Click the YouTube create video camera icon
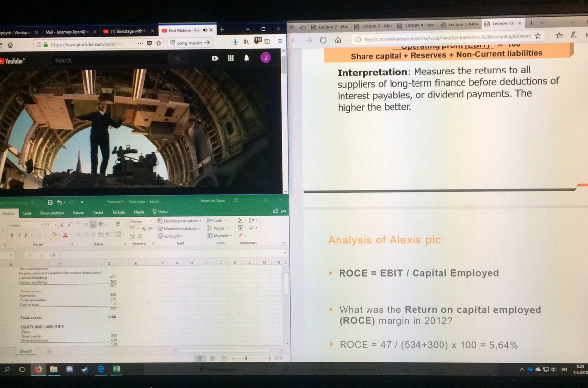The height and width of the screenshot is (388, 588). coord(215,58)
